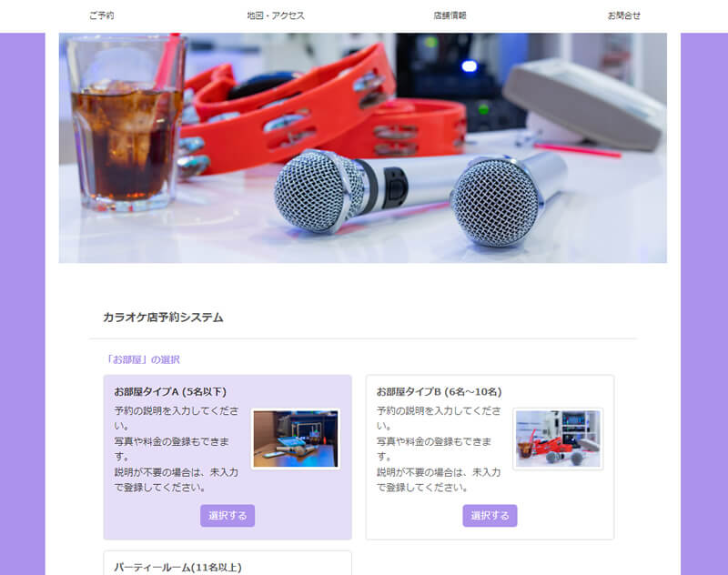
Task: Click the description text of お部屋タイプA
Action: click(x=175, y=449)
